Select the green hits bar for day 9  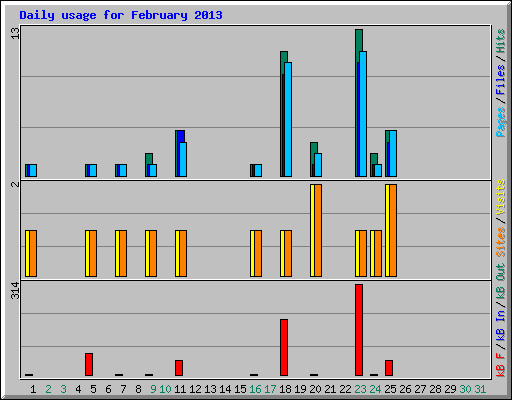click(149, 158)
